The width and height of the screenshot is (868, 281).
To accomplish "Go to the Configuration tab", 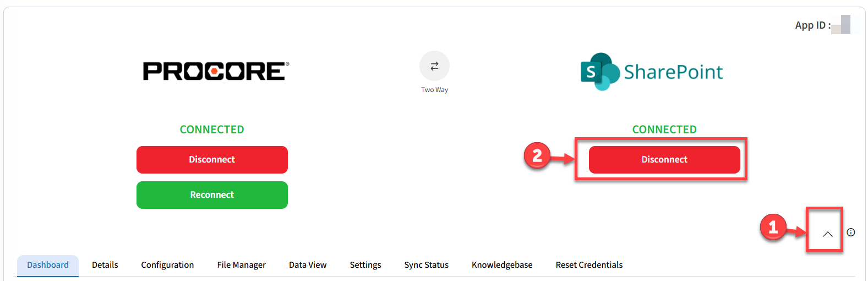I will pyautogui.click(x=167, y=265).
